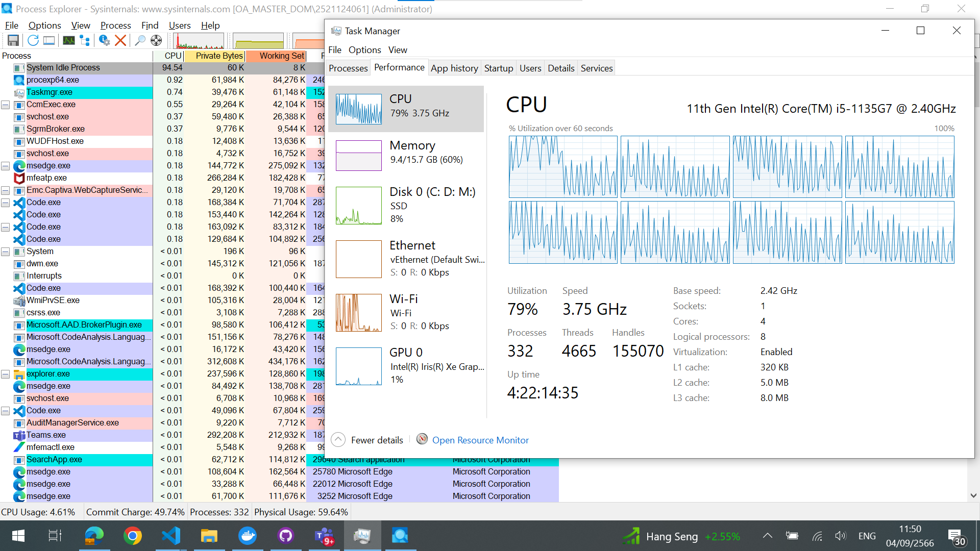Collapse the CcmExec.exe process tree node
Image resolution: width=980 pixels, height=551 pixels.
pos(6,105)
